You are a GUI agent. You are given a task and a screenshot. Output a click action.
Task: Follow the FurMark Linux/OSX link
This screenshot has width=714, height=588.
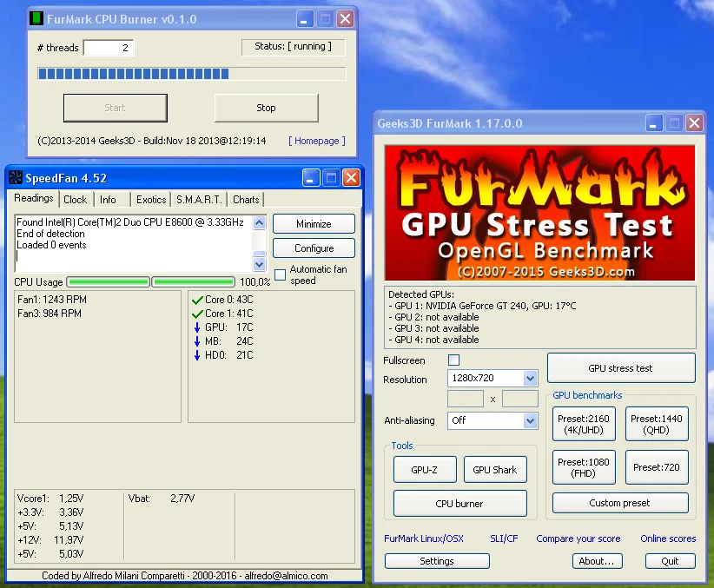click(424, 538)
